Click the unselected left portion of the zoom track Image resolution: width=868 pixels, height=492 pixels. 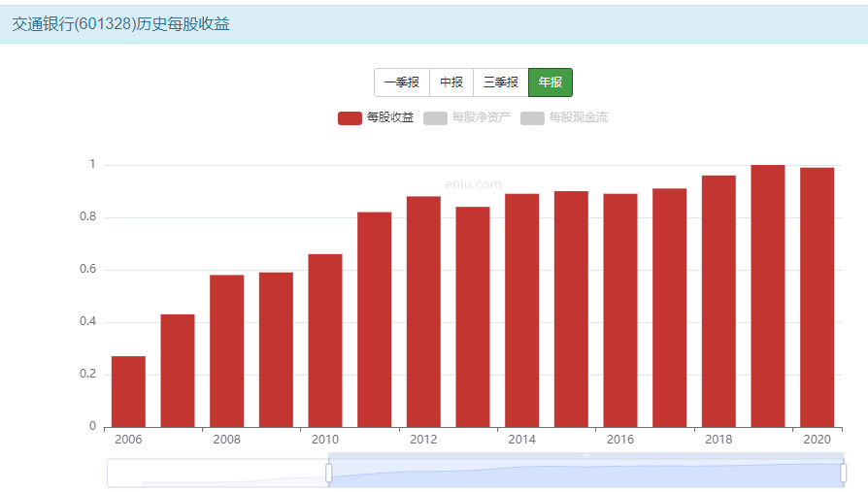(217, 474)
